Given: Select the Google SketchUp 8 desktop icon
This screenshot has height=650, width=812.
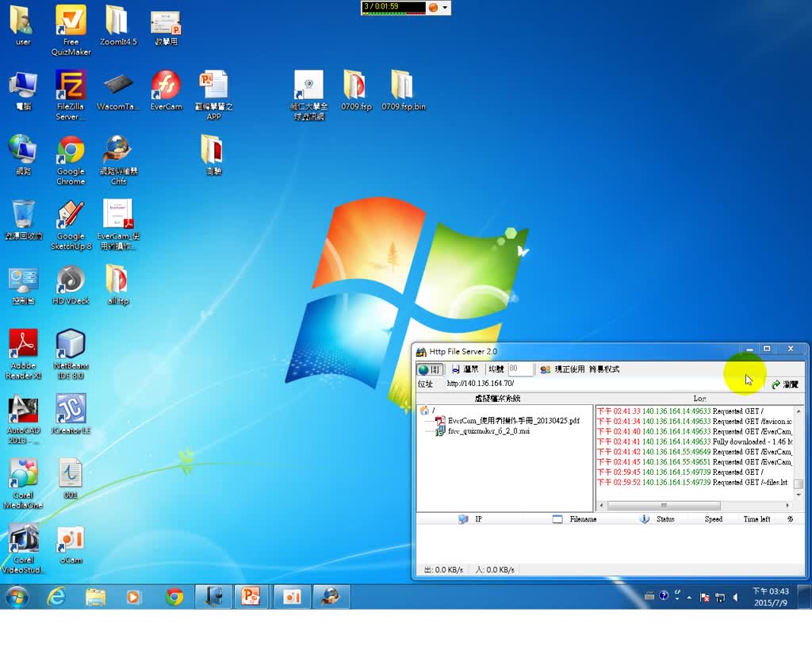Looking at the screenshot, I should click(71, 225).
